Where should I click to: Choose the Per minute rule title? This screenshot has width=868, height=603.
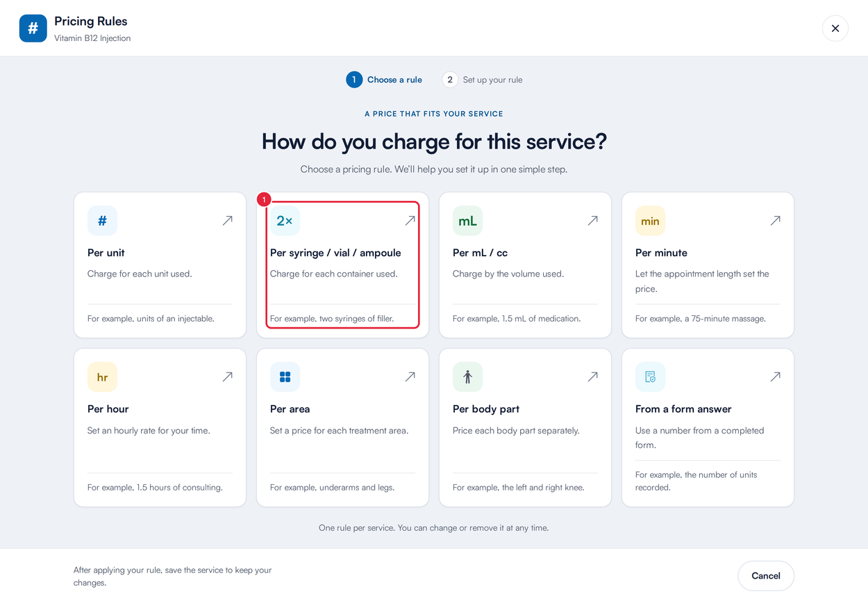(x=661, y=253)
